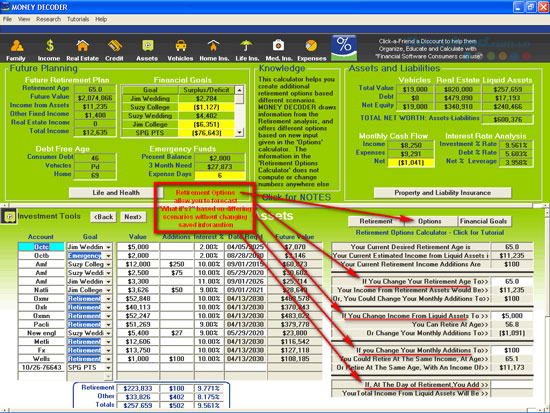Viewport: 550px width, 413px height.
Task: Click the 10/26-76643 account cell
Action: (x=41, y=367)
